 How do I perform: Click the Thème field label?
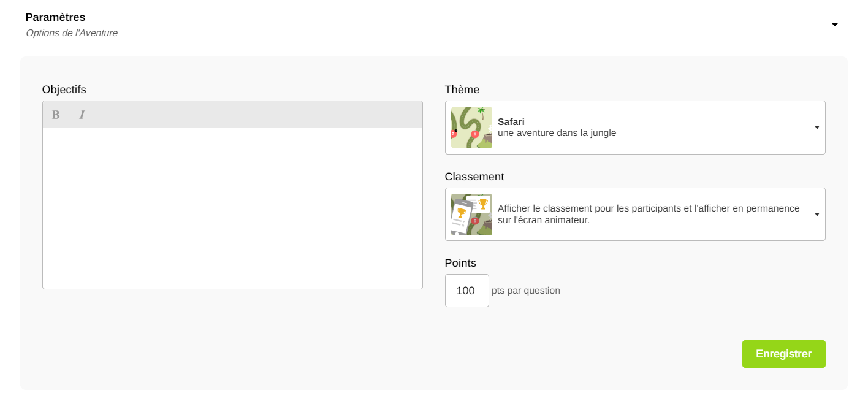(462, 90)
